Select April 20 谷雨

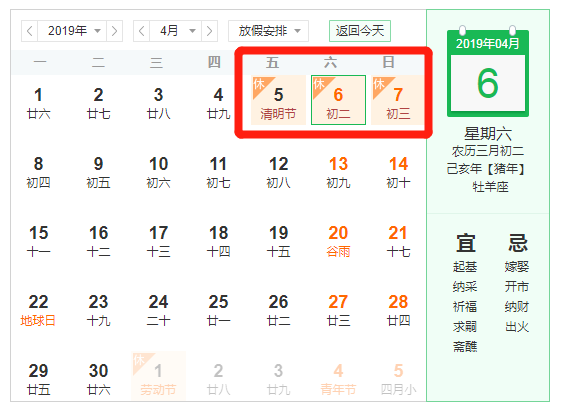pyautogui.click(x=338, y=241)
